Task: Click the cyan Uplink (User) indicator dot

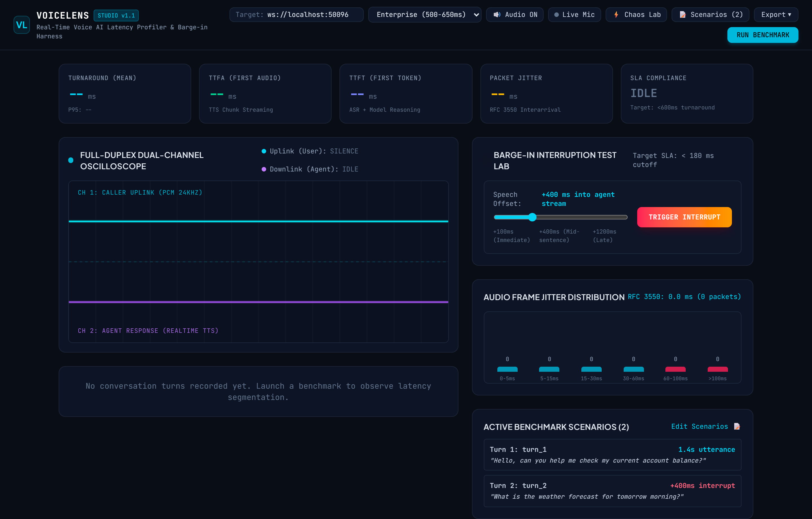Action: tap(264, 151)
